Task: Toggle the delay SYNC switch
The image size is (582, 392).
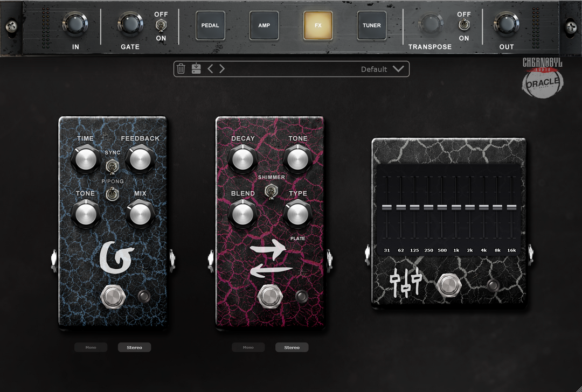Action: click(112, 166)
